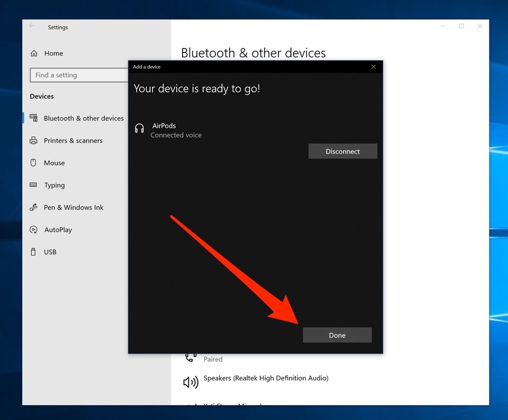This screenshot has width=508, height=420.
Task: Select Bluetooth & other devices in sidebar
Action: [x=83, y=118]
